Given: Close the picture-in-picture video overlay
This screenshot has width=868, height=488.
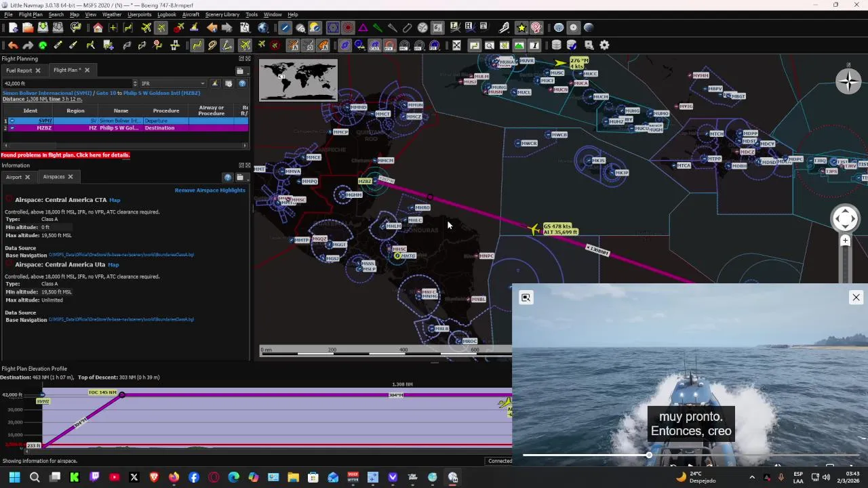Looking at the screenshot, I should (x=856, y=297).
